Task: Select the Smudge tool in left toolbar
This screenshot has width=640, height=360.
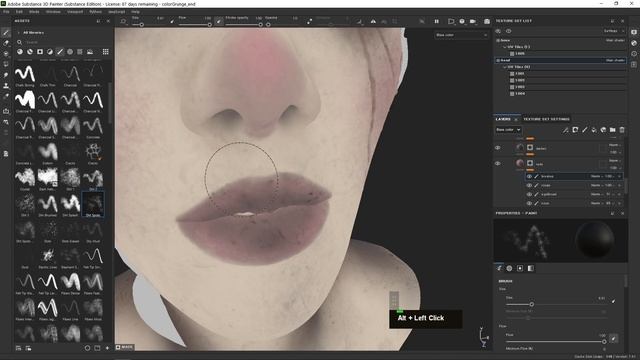Action: pos(6,75)
